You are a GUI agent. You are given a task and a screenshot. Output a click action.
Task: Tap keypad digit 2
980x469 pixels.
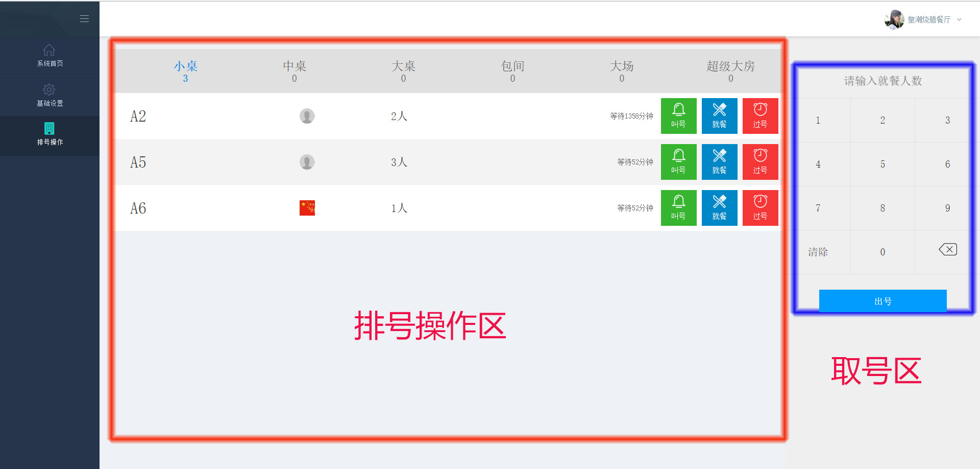tap(883, 120)
